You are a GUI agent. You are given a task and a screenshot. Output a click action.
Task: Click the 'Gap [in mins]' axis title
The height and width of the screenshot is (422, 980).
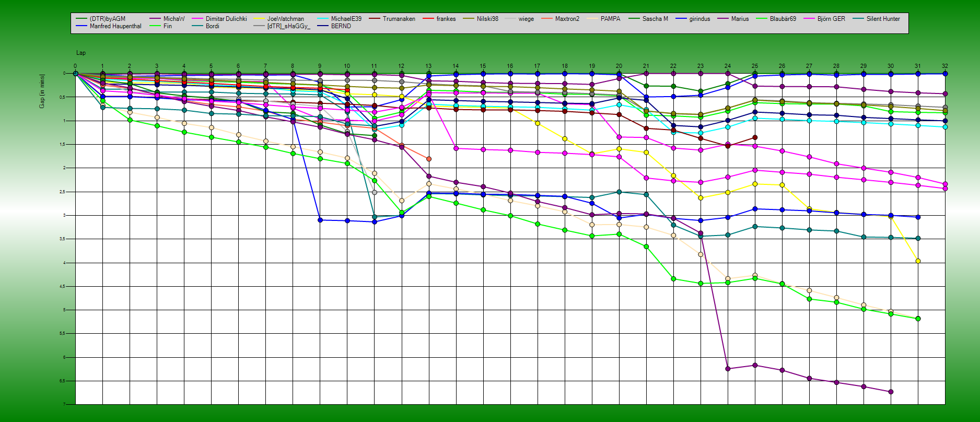click(42, 91)
